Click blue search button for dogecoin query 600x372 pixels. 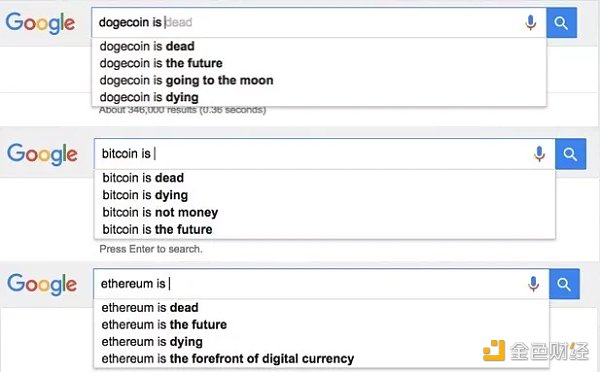click(x=561, y=23)
